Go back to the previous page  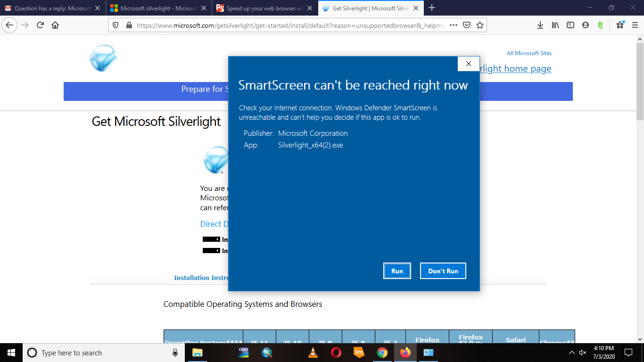coord(9,25)
